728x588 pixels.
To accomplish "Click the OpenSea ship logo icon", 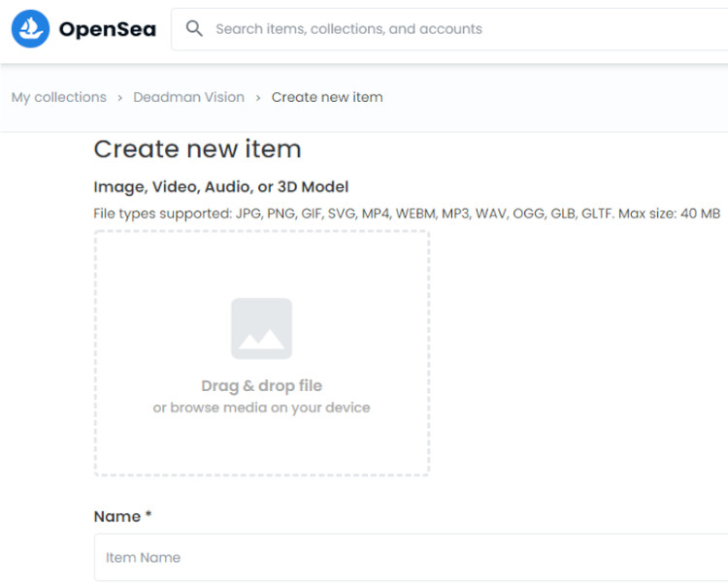I will click(x=30, y=29).
